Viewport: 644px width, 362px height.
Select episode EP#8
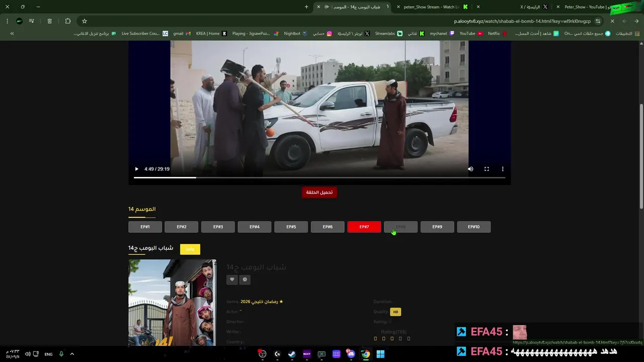pyautogui.click(x=400, y=227)
